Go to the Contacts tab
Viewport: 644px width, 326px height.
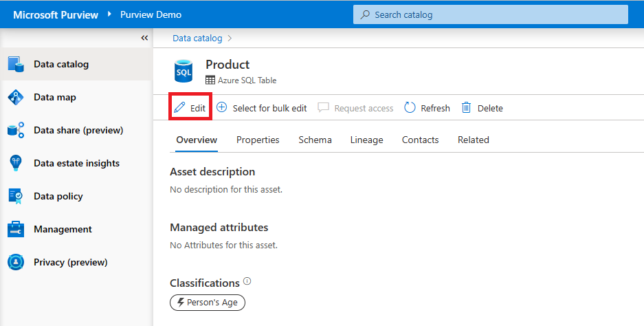click(420, 140)
